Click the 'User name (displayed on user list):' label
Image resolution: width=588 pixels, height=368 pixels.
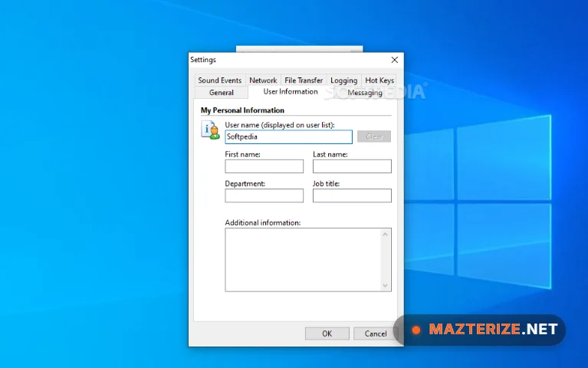click(x=280, y=125)
